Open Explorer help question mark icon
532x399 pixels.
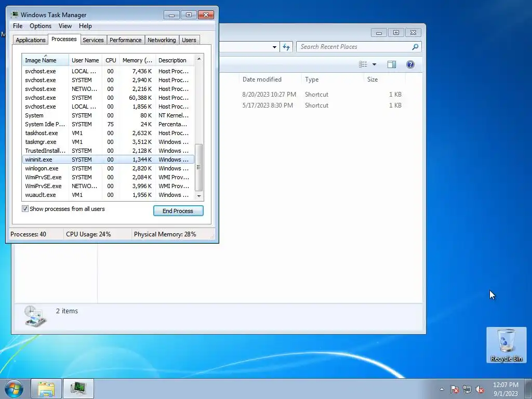[410, 64]
